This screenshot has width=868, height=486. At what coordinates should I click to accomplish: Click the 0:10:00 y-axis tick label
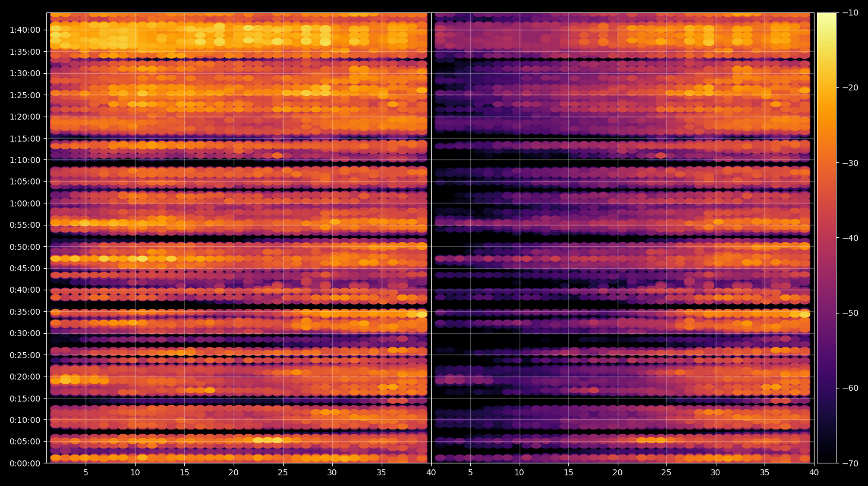coord(25,420)
